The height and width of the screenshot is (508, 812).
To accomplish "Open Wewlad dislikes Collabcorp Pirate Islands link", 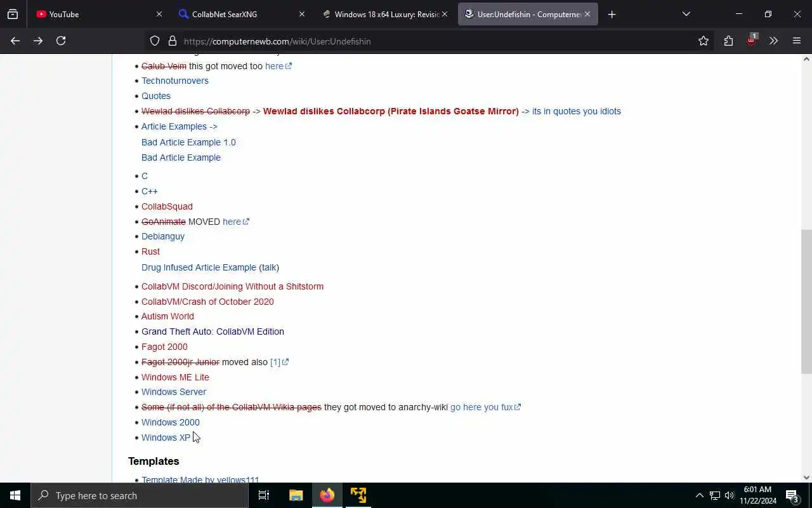I will 391,111.
